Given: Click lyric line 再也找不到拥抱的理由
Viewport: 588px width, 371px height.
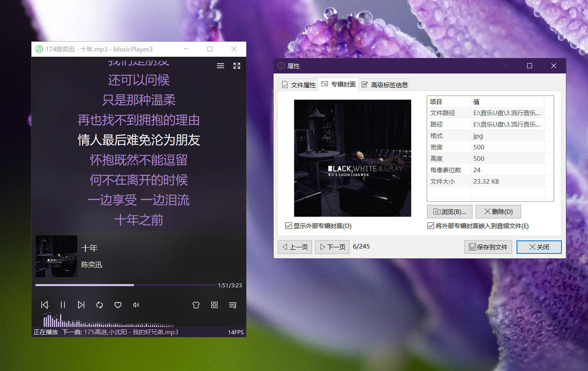Looking at the screenshot, I should 139,120.
